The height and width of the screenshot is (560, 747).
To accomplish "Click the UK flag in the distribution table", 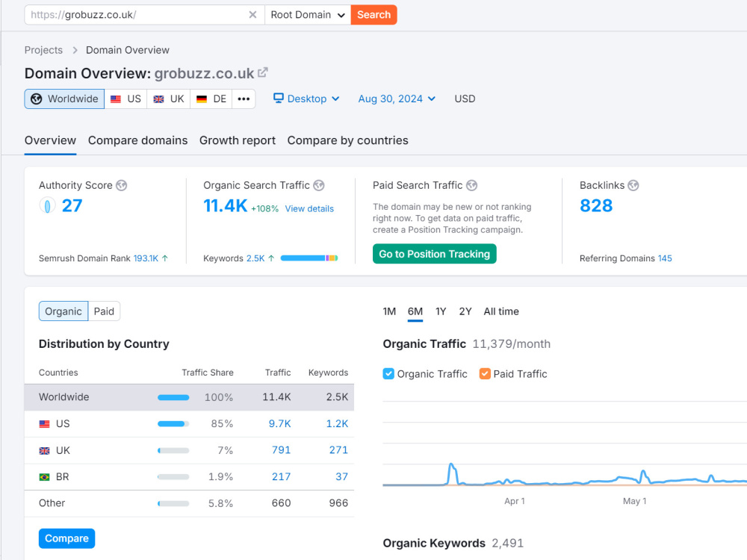I will tap(44, 450).
